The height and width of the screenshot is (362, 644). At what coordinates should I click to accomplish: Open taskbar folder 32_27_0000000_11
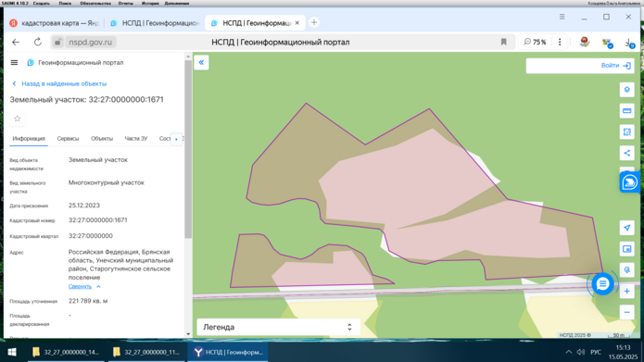tap(146, 352)
